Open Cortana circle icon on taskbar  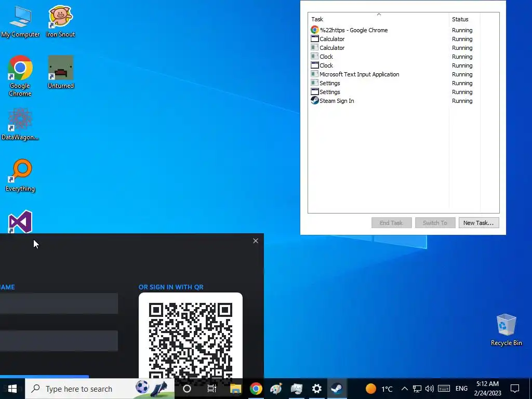point(187,389)
